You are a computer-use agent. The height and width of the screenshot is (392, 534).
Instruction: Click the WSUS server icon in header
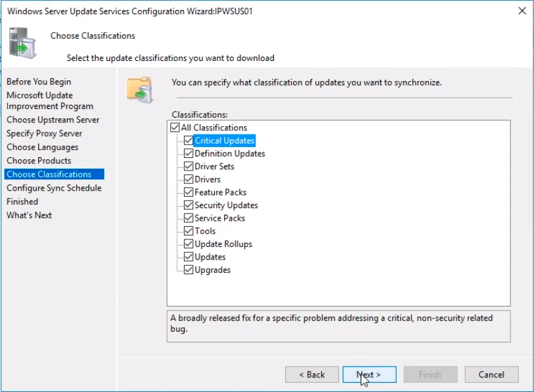[23, 43]
